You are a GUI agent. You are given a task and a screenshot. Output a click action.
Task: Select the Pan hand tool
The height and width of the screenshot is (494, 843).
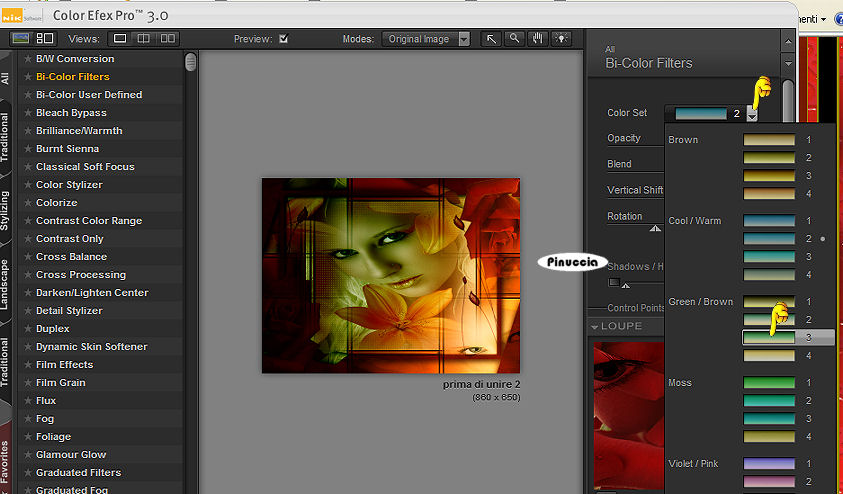(538, 39)
